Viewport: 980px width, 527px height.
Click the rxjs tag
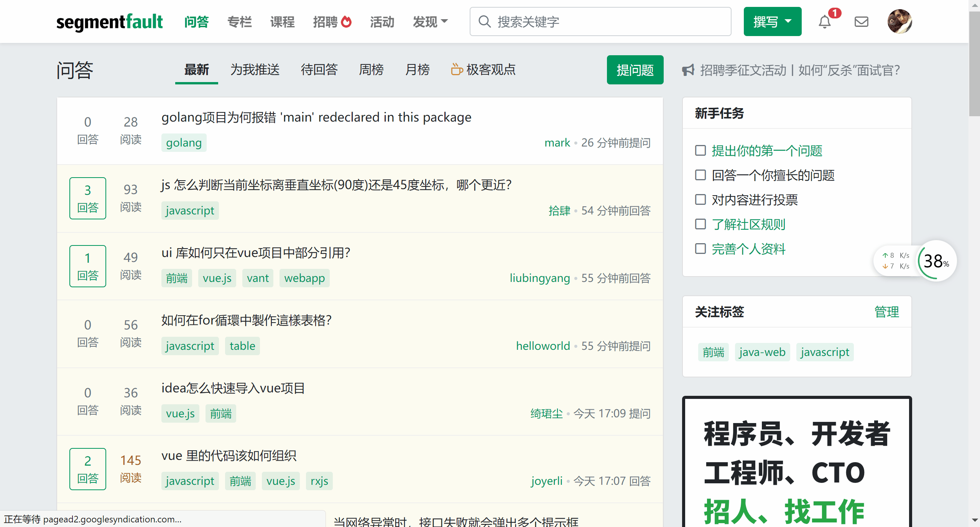(x=319, y=481)
